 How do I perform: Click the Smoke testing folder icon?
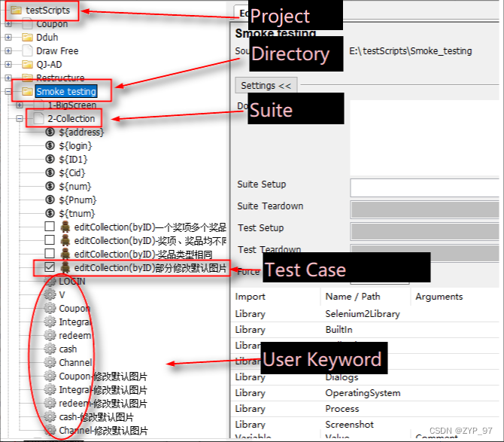click(x=27, y=92)
